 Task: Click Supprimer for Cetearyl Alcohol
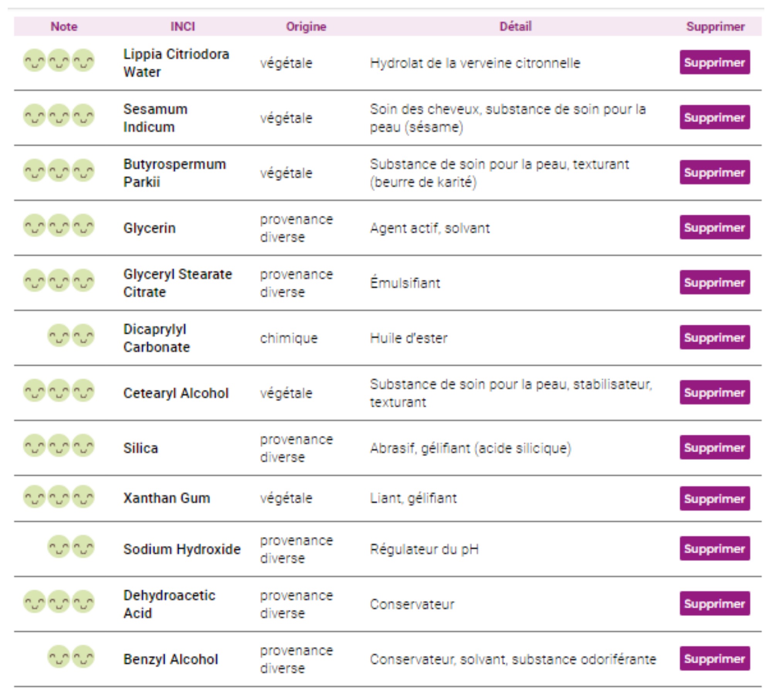point(714,392)
